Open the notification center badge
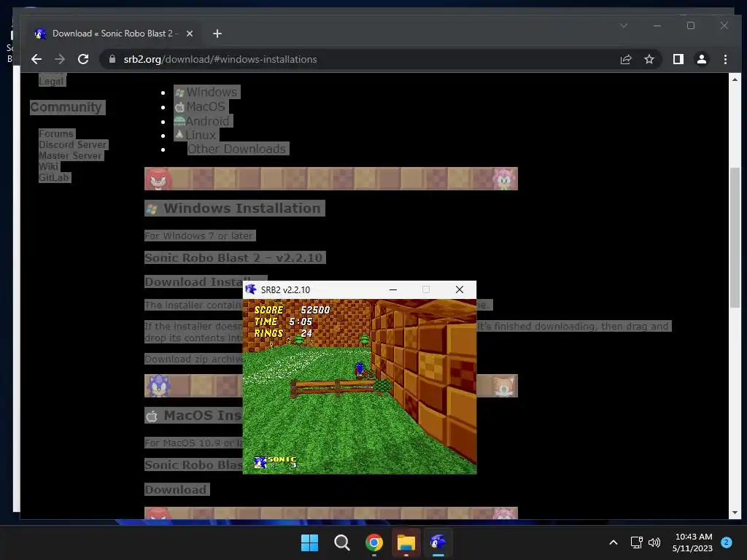The image size is (747, 560). (x=727, y=542)
